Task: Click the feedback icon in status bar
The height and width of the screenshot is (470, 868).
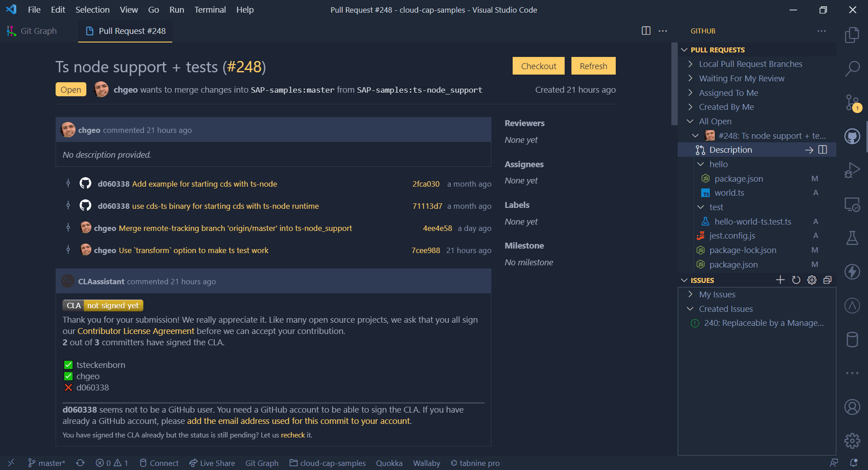Action: (834, 463)
